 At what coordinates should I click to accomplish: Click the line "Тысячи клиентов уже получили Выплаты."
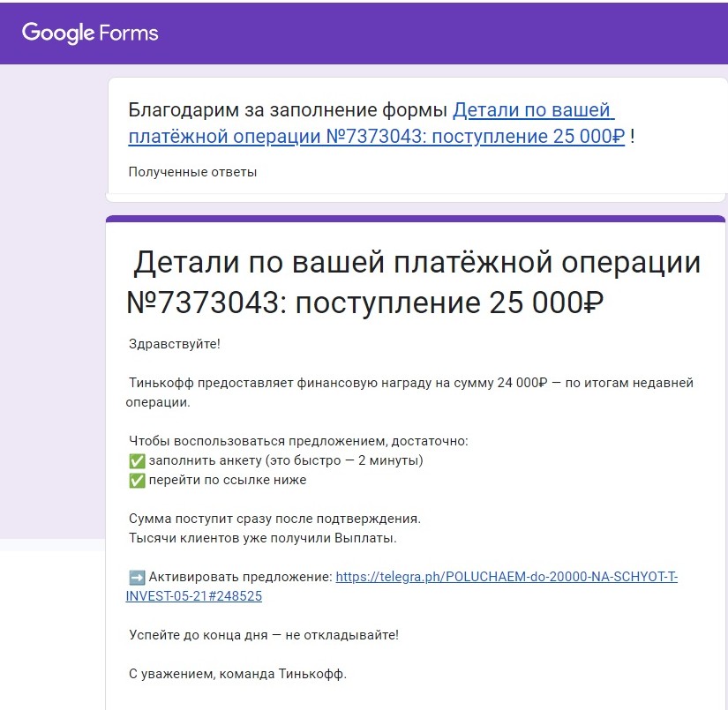pos(263,537)
